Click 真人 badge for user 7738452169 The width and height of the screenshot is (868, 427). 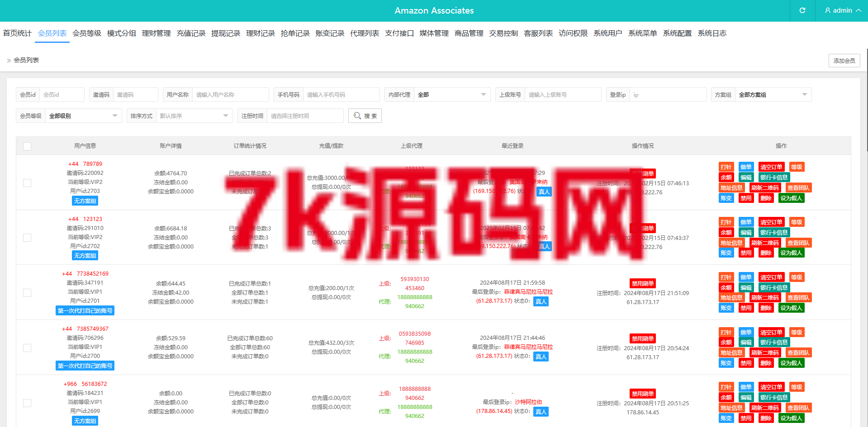click(x=541, y=301)
